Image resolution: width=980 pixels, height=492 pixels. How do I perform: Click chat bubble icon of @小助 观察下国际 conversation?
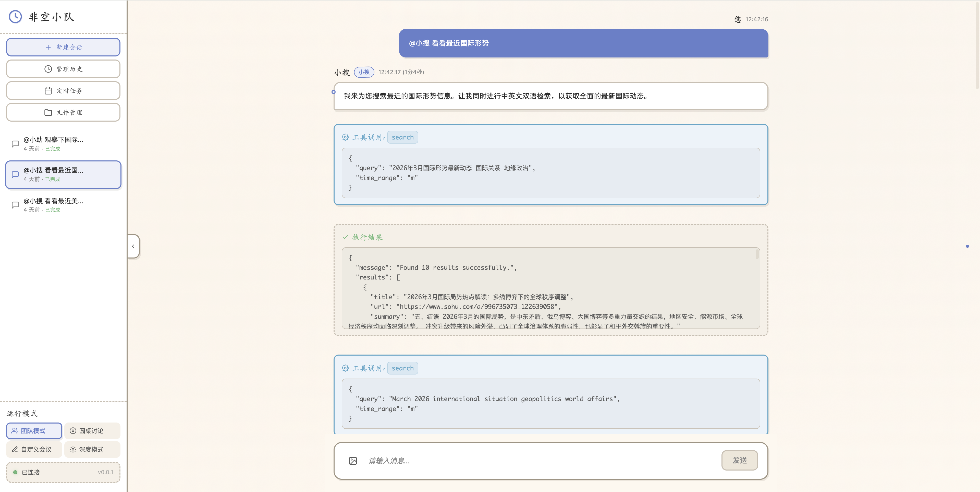[x=15, y=144]
